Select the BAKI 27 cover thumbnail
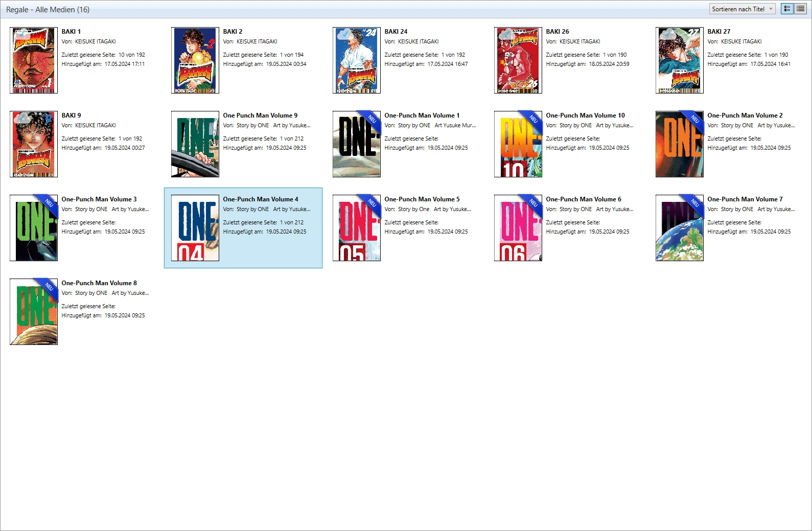The height and width of the screenshot is (531, 812). click(680, 60)
